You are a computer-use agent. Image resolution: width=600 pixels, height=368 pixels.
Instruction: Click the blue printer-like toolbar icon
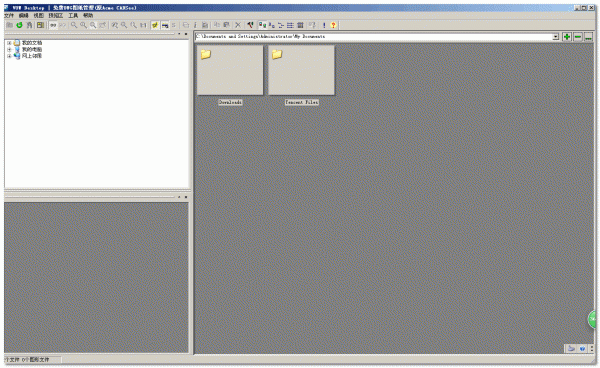tap(165, 25)
